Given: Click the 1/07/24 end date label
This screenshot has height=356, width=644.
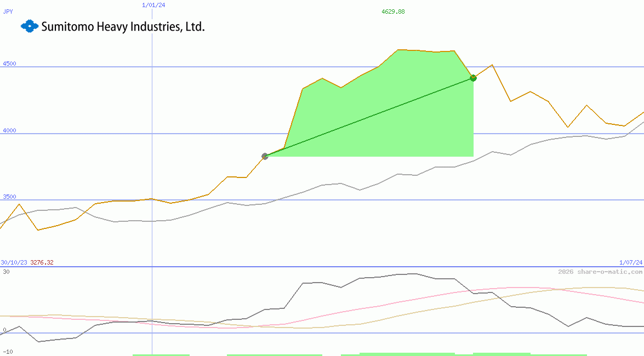Looking at the screenshot, I should pos(631,262).
